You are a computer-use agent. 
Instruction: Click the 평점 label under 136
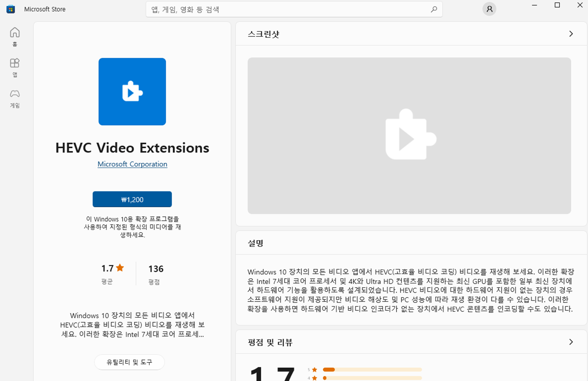(x=154, y=282)
